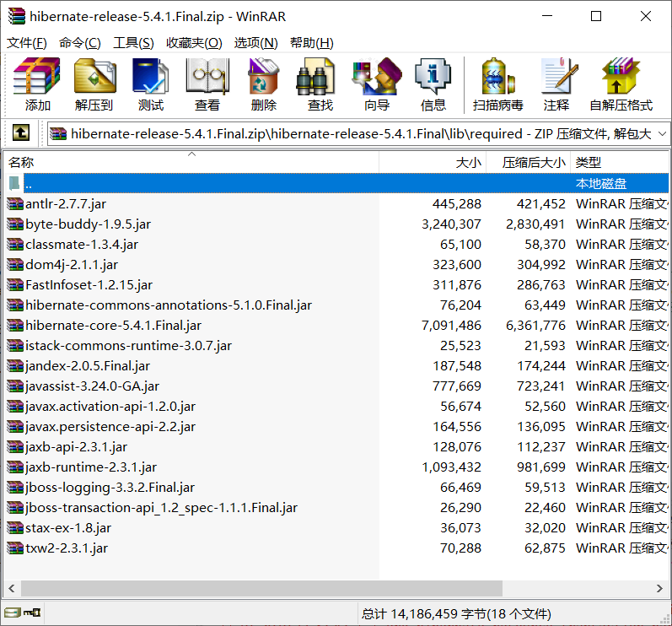Click the 添加 (Add) toolbar icon
Screen dimensions: 672x626
click(x=37, y=84)
